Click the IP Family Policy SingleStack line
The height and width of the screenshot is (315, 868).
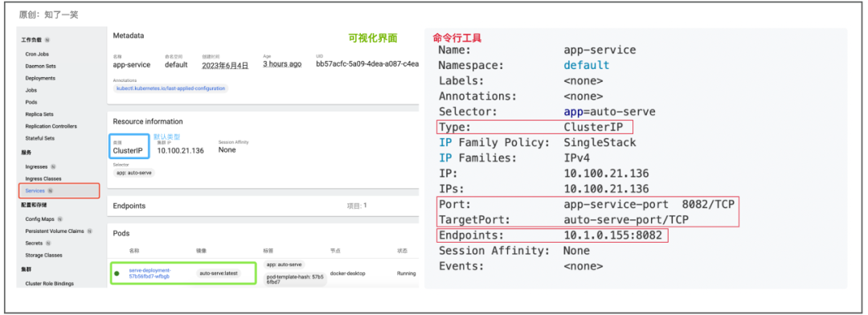537,143
